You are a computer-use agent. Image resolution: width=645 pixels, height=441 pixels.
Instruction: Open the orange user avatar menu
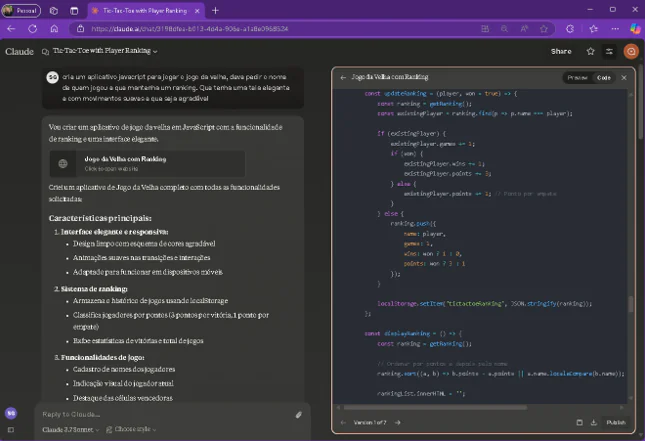point(631,51)
